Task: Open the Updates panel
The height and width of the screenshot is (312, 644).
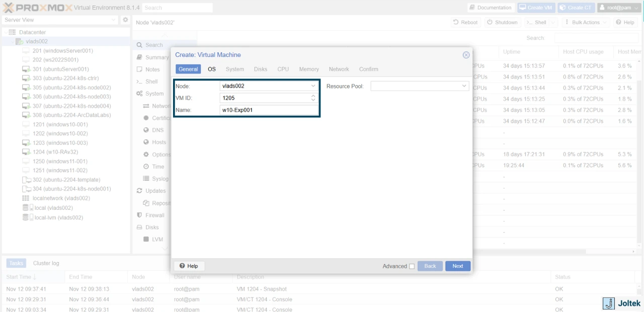Action: 151,191
